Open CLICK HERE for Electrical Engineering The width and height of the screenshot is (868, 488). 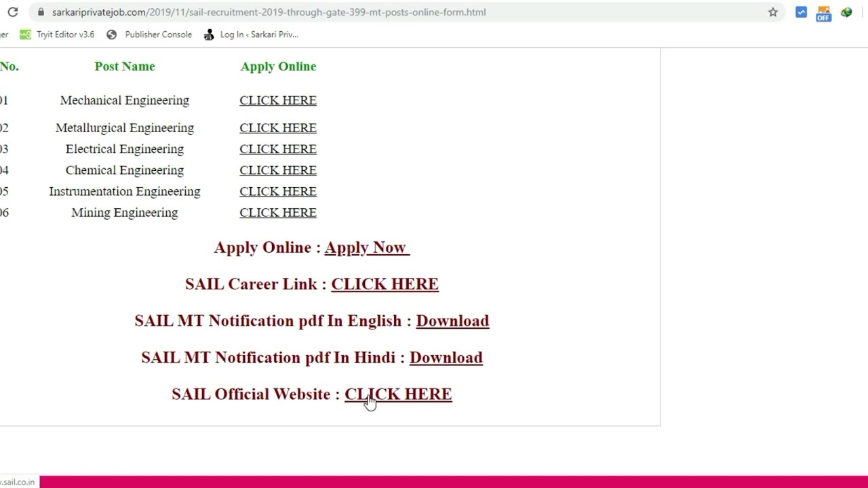click(x=278, y=149)
